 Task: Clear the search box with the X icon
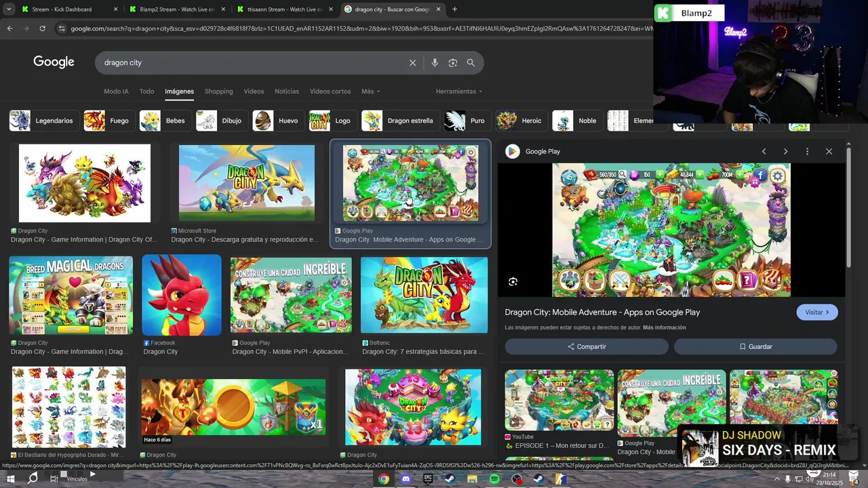point(412,62)
